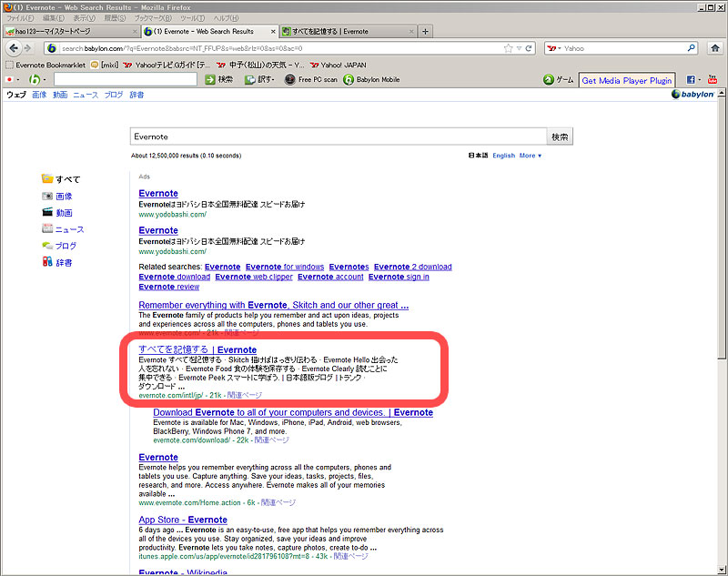Open the 編集 menu

tap(54, 18)
